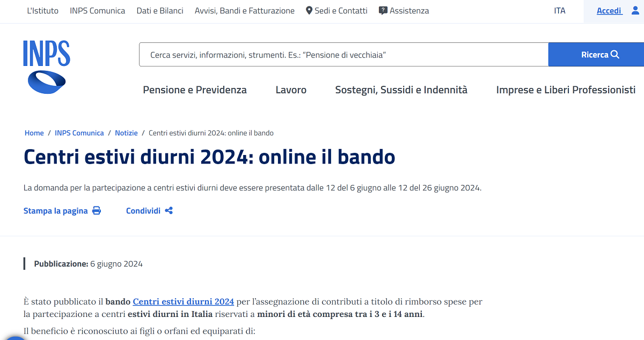Click the Accedi login link

[609, 11]
